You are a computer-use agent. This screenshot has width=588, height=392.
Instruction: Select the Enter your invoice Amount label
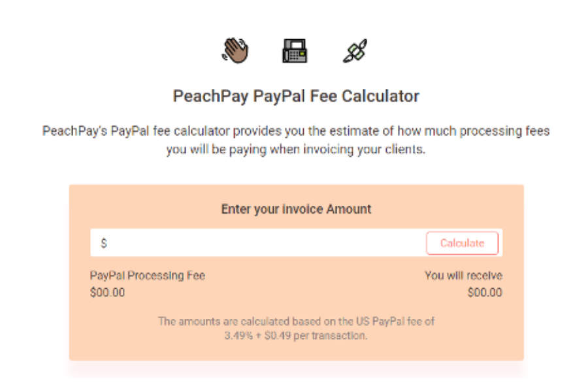click(x=296, y=209)
